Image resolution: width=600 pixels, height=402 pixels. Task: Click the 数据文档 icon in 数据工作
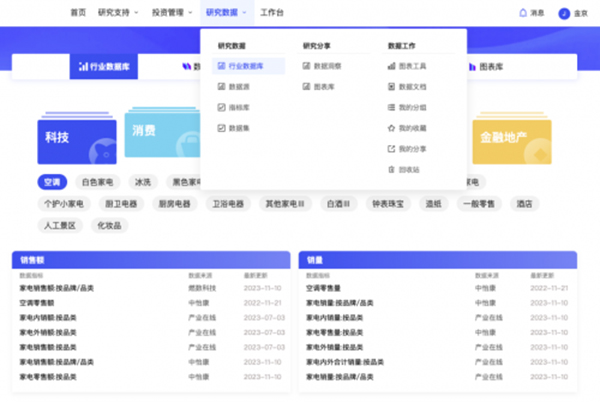[391, 87]
